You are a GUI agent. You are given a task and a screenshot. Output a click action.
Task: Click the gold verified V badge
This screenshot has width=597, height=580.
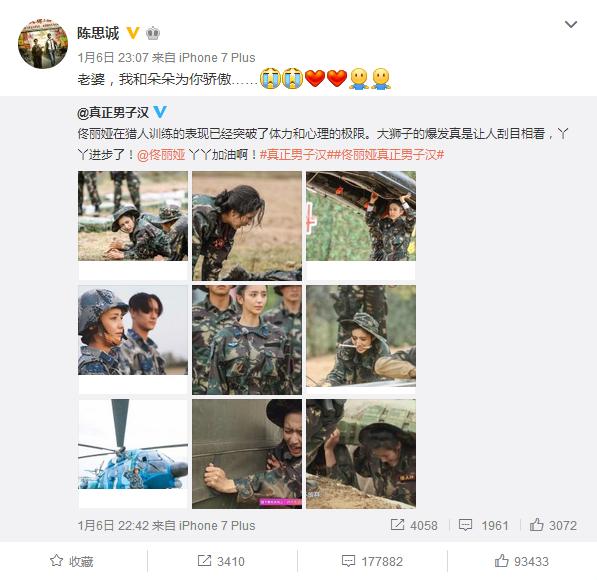coord(132,33)
